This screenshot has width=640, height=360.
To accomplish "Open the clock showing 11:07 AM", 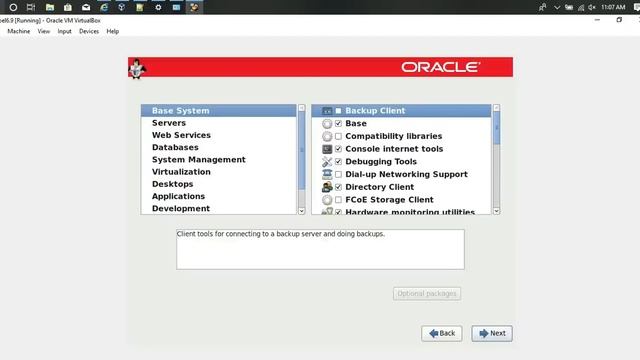I will pos(613,7).
